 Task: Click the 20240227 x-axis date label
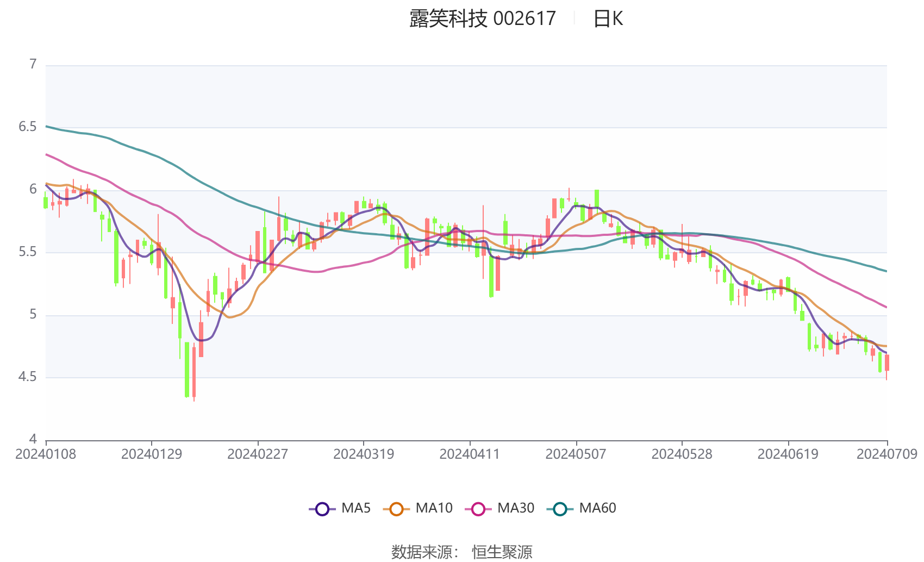click(x=258, y=454)
